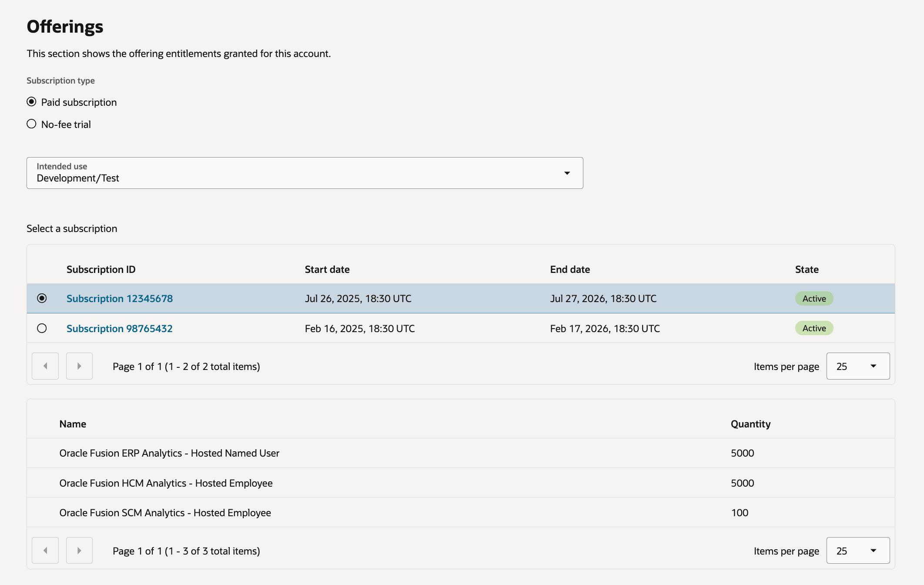Image resolution: width=924 pixels, height=585 pixels.
Task: Click the Intended use dropdown arrow
Action: [x=567, y=173]
